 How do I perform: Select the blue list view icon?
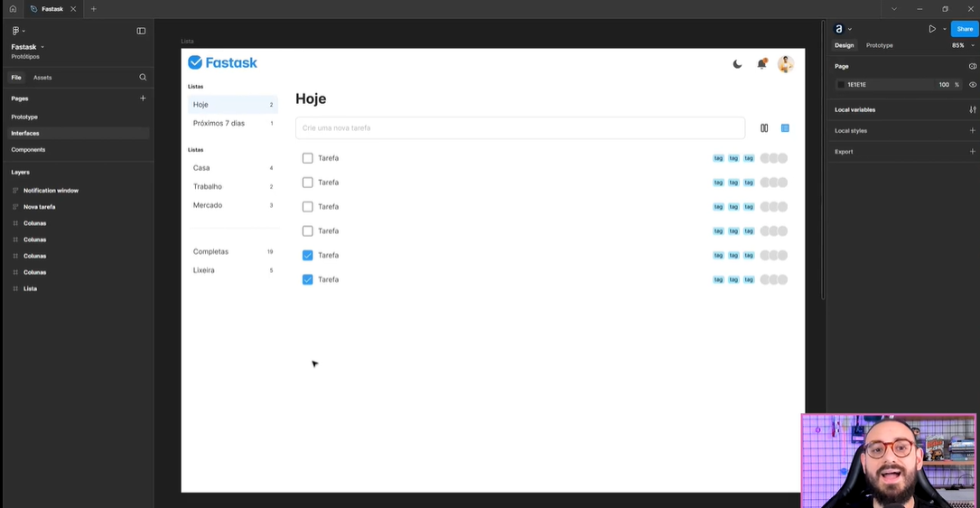(785, 128)
